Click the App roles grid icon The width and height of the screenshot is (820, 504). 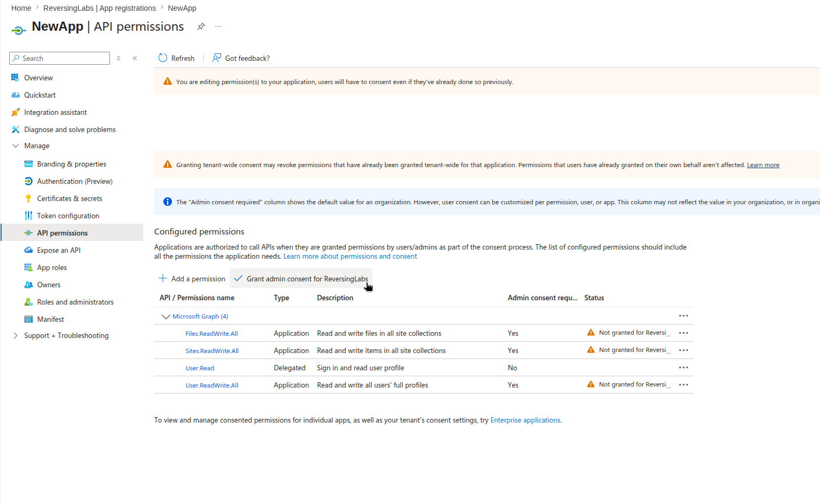pos(29,267)
